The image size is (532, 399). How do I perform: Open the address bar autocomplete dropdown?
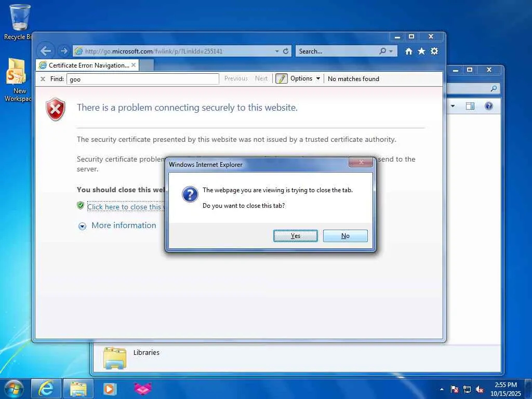pyautogui.click(x=277, y=51)
